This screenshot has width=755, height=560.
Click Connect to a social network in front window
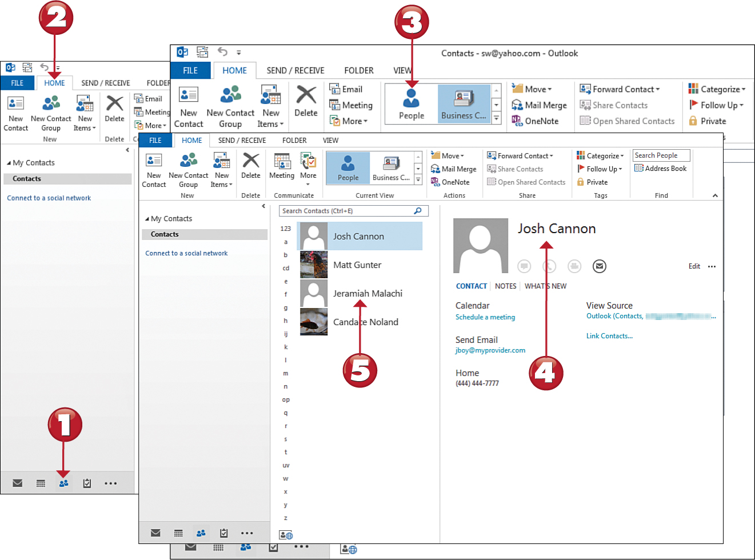tap(186, 253)
